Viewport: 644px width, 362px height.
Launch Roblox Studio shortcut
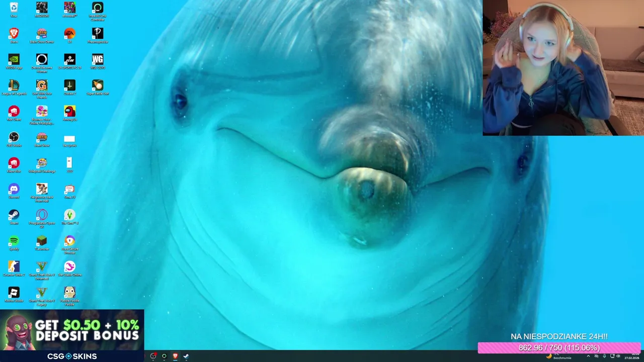click(x=14, y=295)
